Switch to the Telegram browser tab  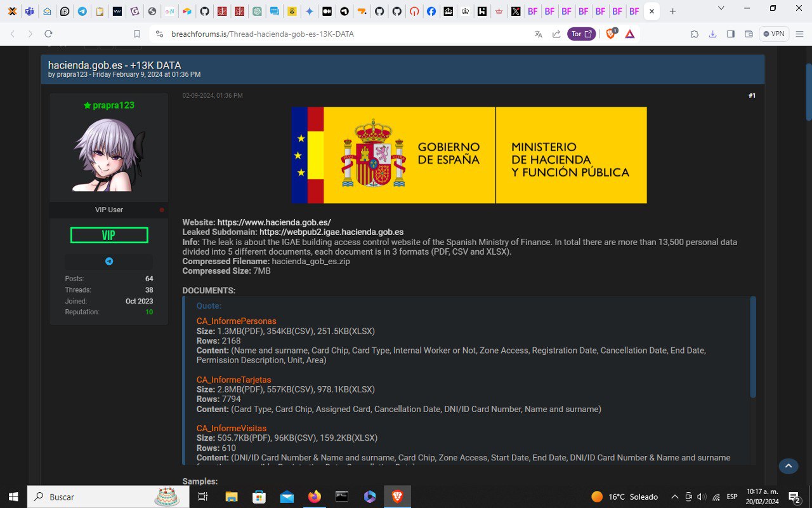pyautogui.click(x=82, y=11)
